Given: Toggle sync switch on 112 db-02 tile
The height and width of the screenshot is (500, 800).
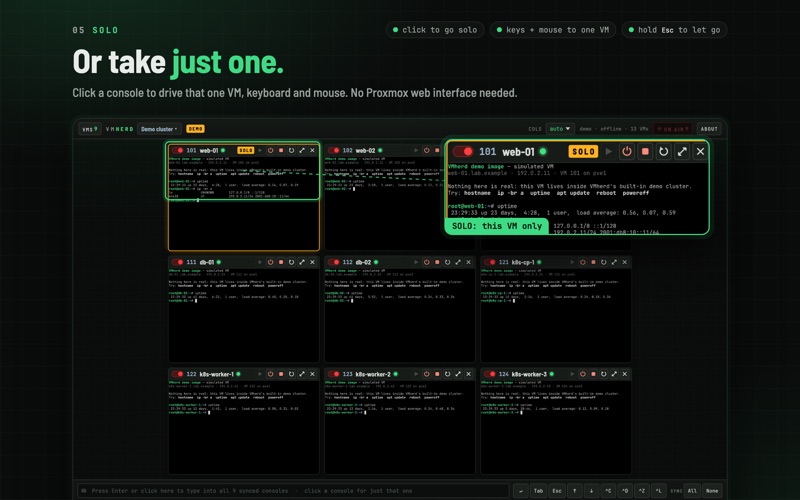Looking at the screenshot, I should point(334,262).
